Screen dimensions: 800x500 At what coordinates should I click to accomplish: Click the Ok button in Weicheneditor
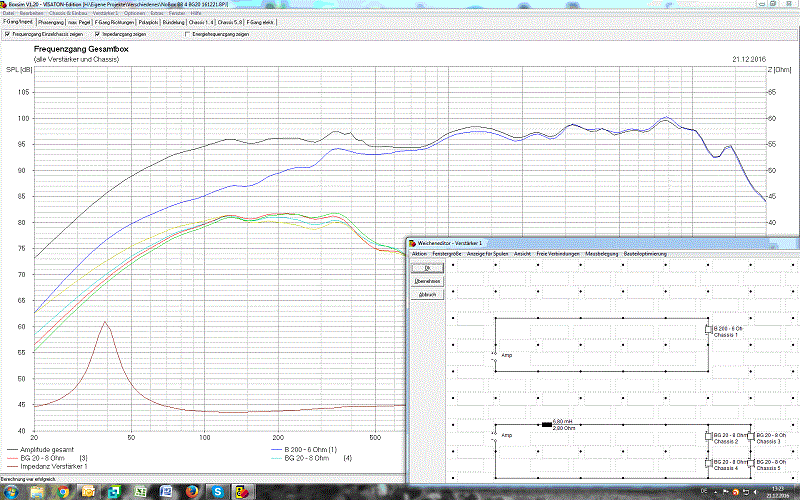click(x=427, y=268)
